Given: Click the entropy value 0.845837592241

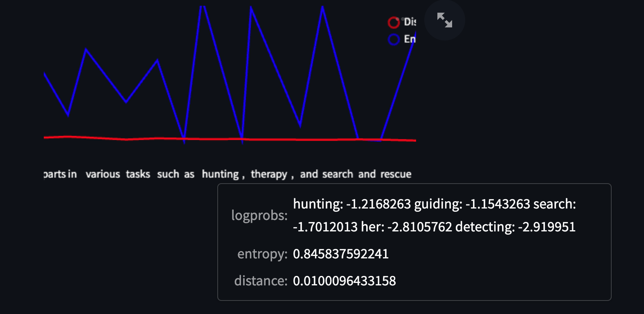Looking at the screenshot, I should (x=340, y=254).
